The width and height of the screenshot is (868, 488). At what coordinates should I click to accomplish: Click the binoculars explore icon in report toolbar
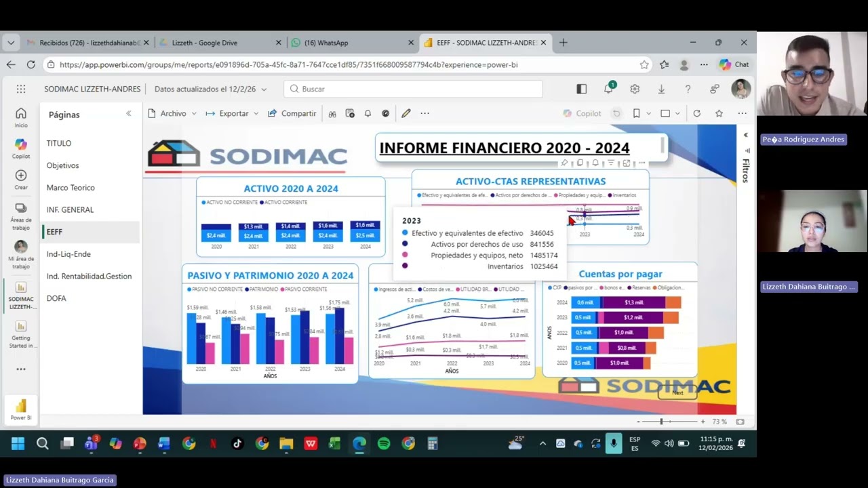point(332,113)
